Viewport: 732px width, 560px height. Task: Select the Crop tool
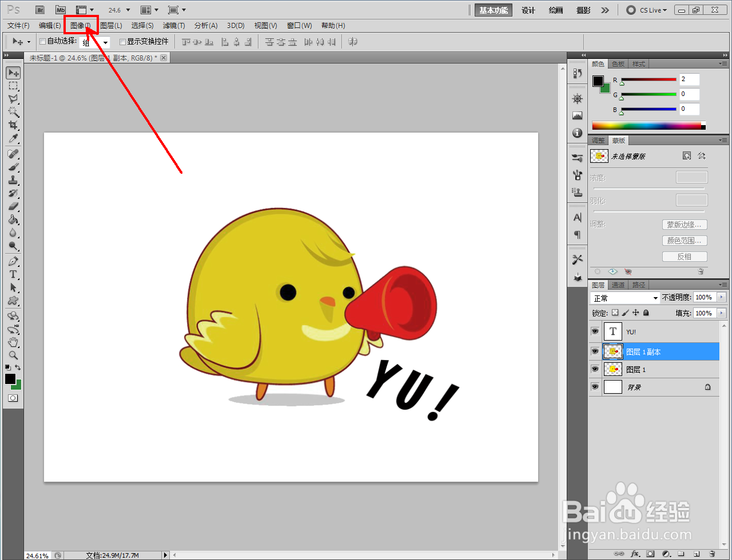tap(13, 125)
